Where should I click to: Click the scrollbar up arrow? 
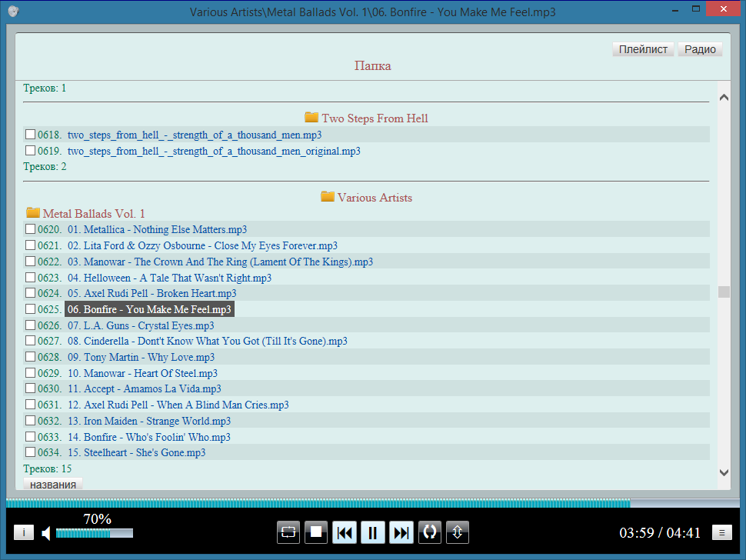point(724,98)
